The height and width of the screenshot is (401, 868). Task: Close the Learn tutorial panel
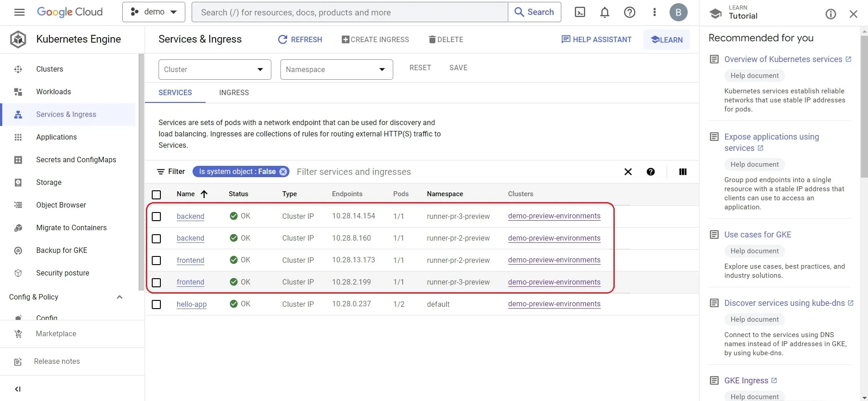854,14
